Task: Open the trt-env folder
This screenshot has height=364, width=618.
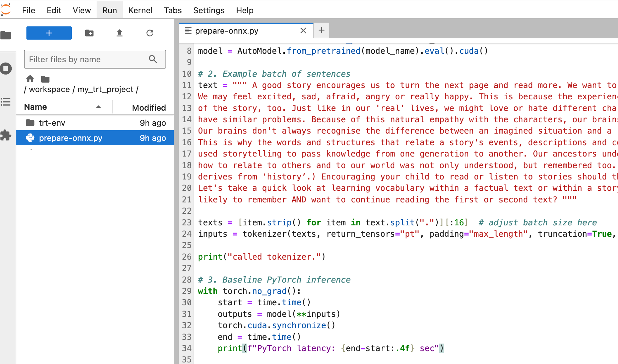Action: tap(52, 123)
